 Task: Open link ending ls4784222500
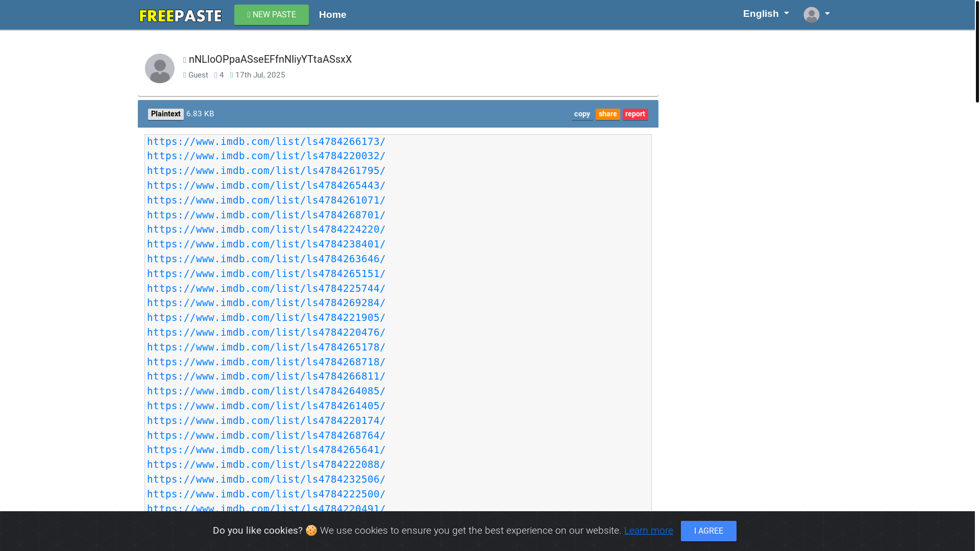tap(266, 494)
